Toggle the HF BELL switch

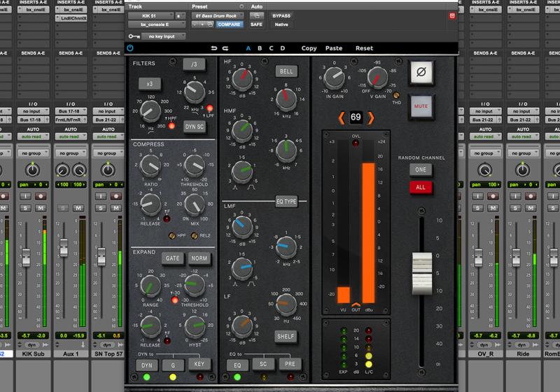pyautogui.click(x=286, y=71)
